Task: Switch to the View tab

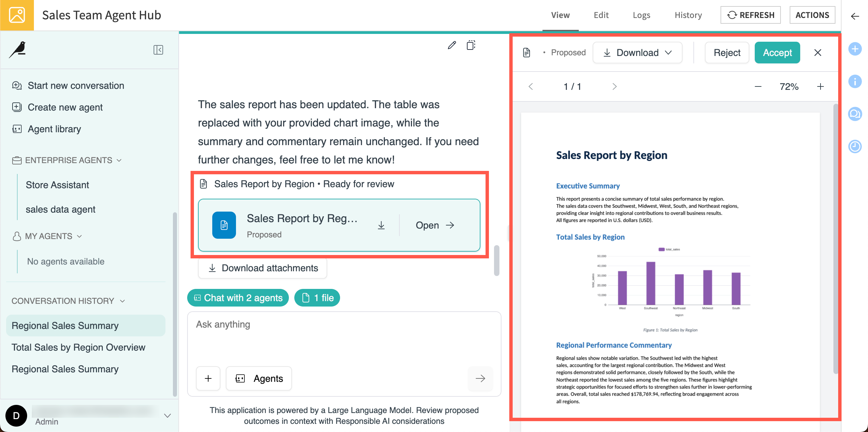Action: [x=560, y=15]
